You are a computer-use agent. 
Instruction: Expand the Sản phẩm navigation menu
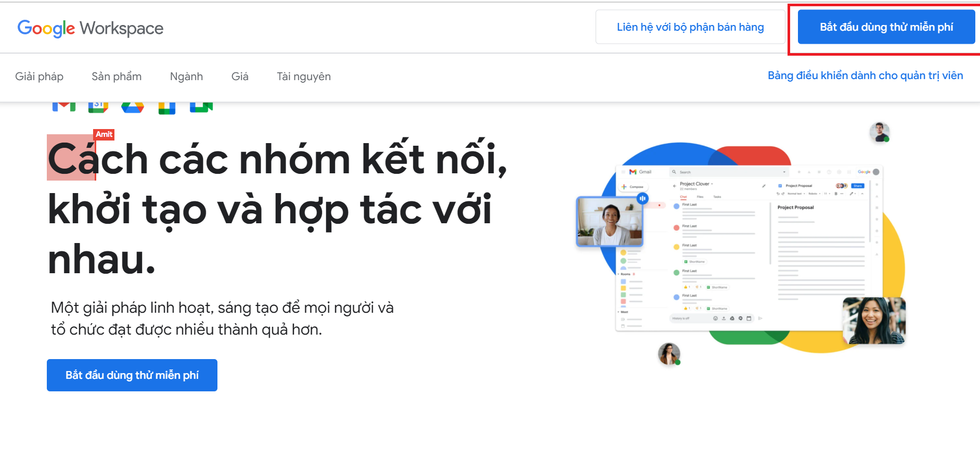click(117, 76)
